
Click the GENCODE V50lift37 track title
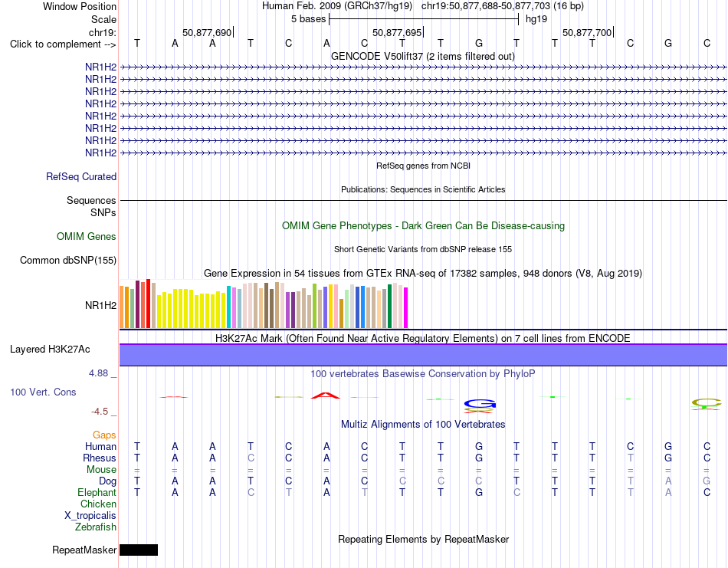point(422,56)
